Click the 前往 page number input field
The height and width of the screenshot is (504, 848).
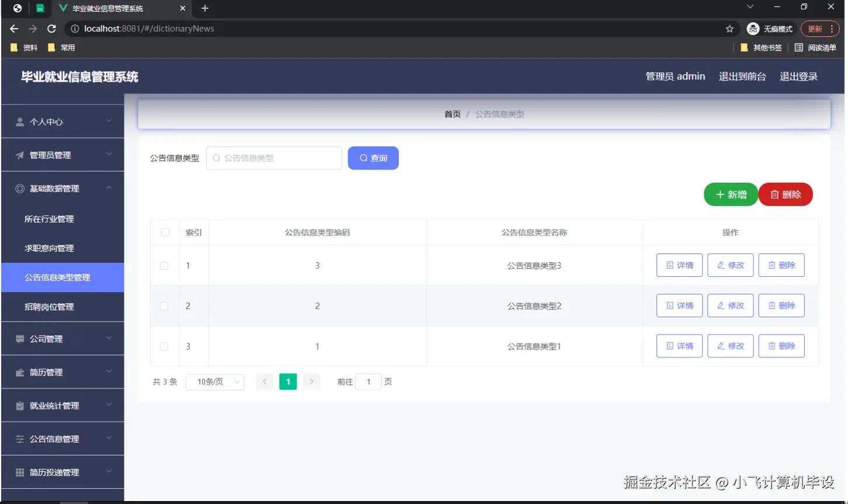tap(368, 381)
